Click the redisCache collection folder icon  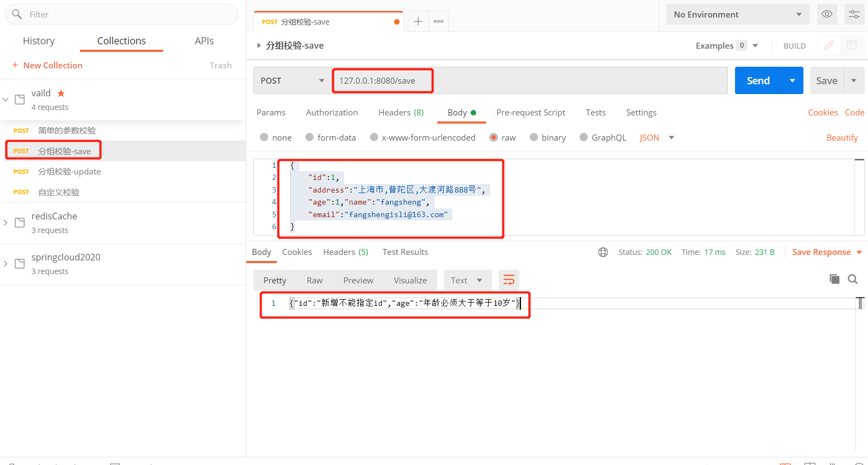pyautogui.click(x=20, y=223)
